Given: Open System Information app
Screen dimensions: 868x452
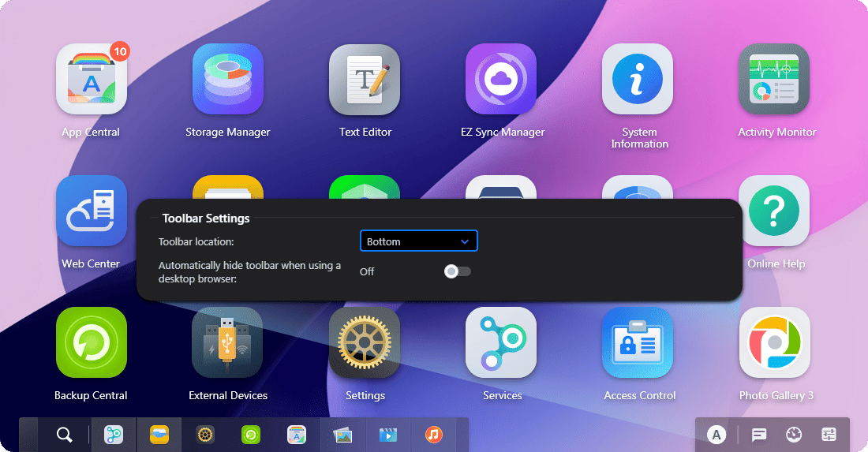Looking at the screenshot, I should [x=638, y=79].
